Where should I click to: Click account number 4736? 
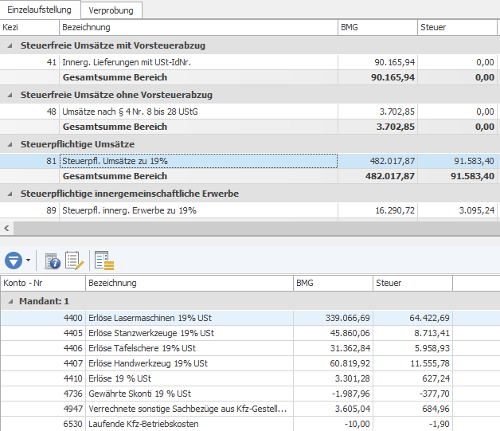tap(73, 394)
